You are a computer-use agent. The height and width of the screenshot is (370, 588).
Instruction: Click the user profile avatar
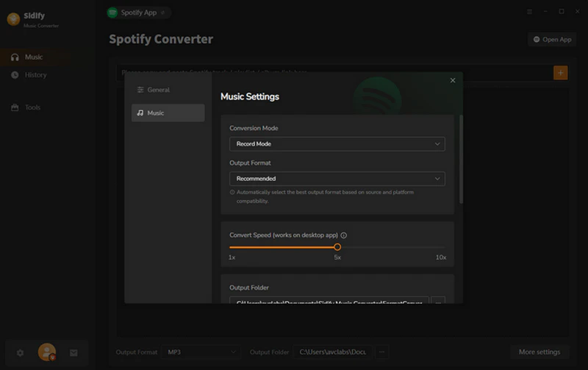[x=47, y=352]
